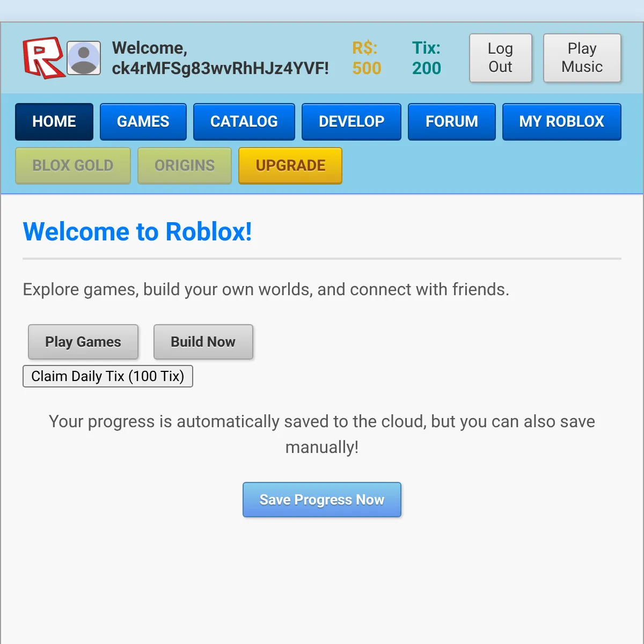Click the red Roblox R logo

coord(43,58)
